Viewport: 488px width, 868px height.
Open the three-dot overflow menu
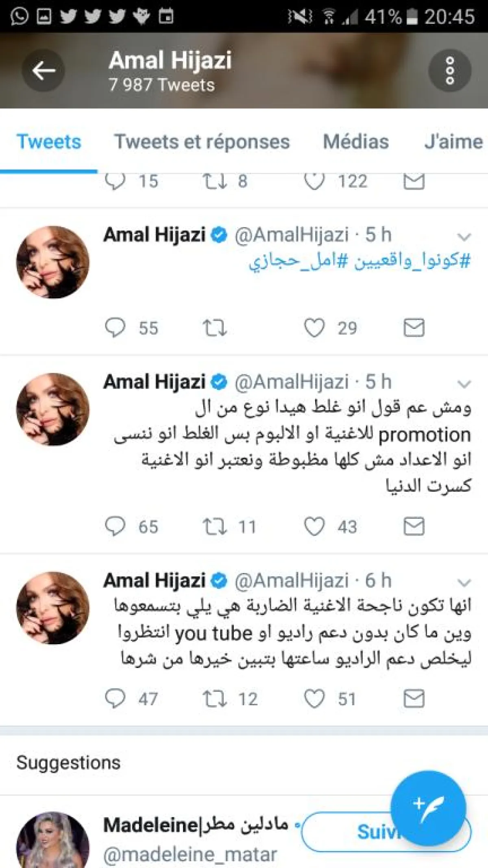tap(449, 71)
